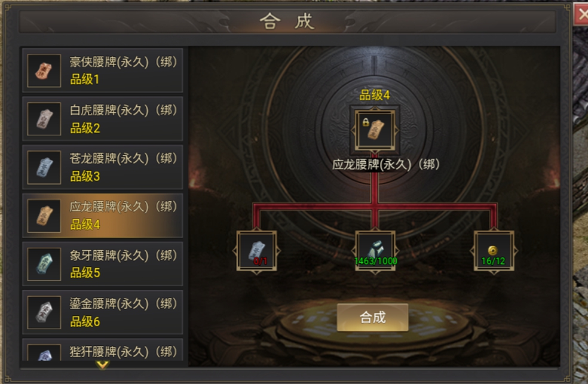
Task: Click the yellow down arrow below list
Action: coord(102,364)
